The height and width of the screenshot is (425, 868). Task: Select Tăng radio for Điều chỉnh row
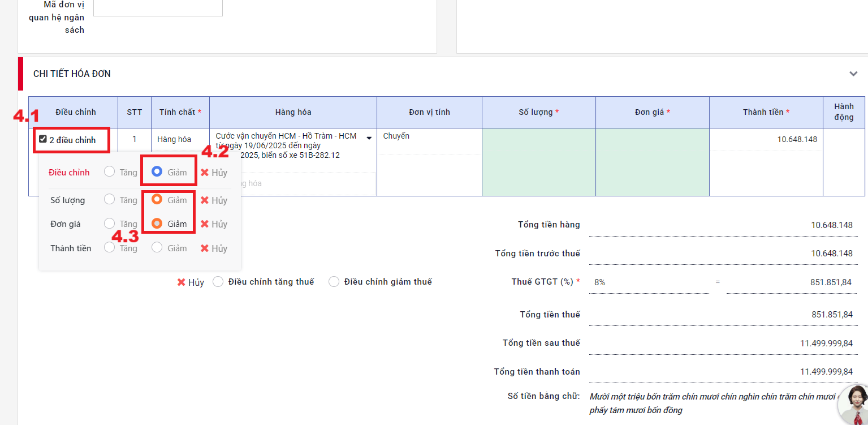coord(110,172)
